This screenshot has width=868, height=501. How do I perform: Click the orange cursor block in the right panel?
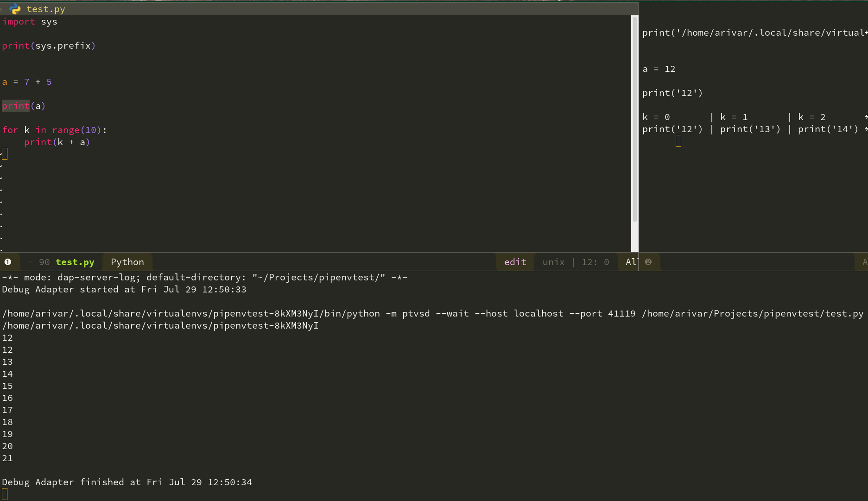(x=678, y=140)
